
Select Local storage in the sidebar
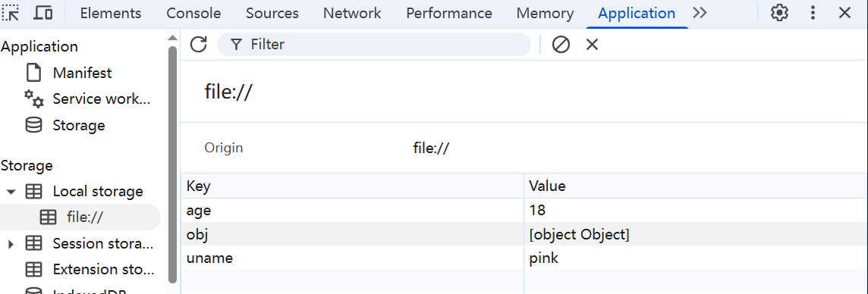(x=98, y=191)
